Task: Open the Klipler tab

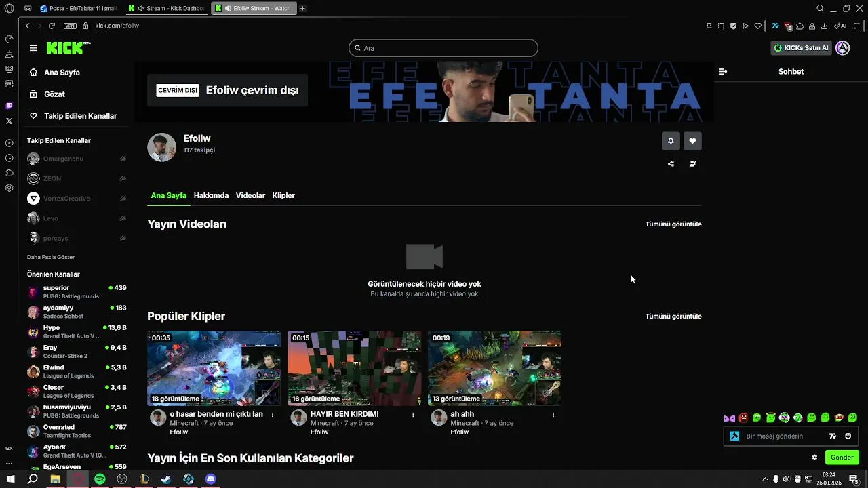Action: [x=283, y=195]
